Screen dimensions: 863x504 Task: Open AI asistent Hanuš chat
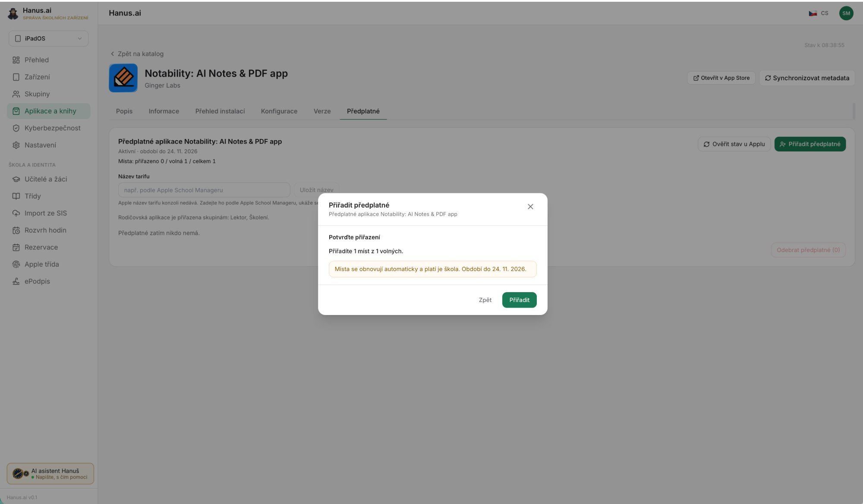[50, 474]
